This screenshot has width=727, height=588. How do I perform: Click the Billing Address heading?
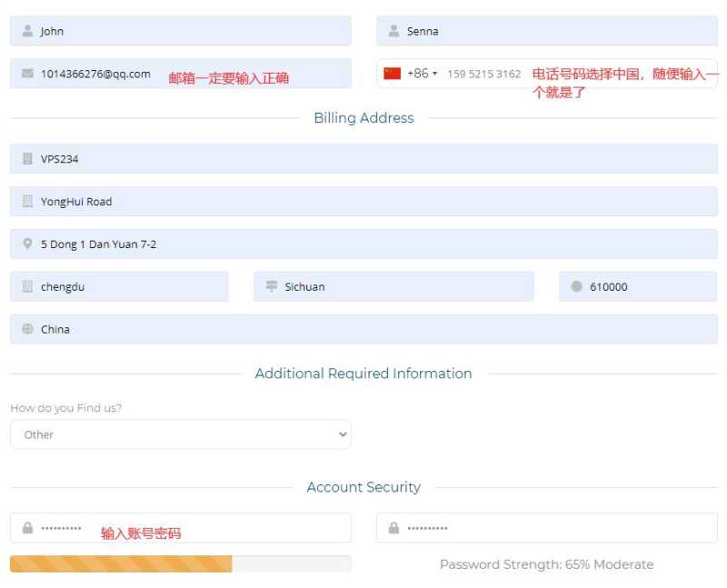(363, 118)
